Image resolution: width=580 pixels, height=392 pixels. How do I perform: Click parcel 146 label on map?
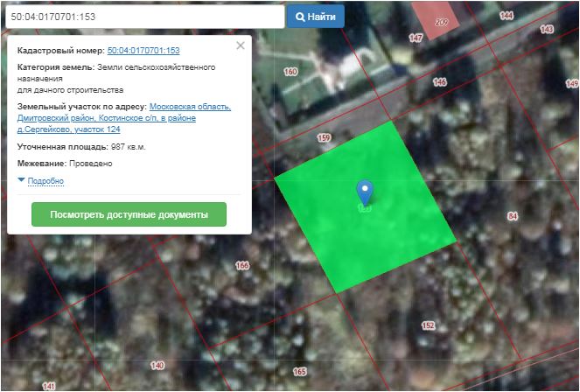pyautogui.click(x=439, y=82)
